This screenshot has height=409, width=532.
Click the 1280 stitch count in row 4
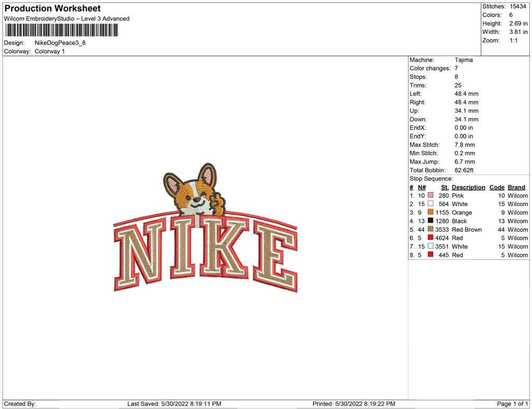(442, 221)
